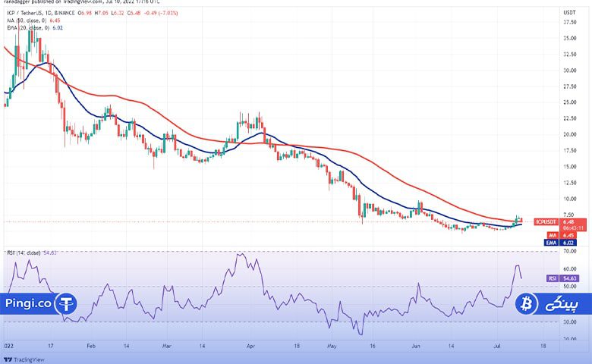
Task: Click the low value L6.32 in the header
Action: (x=118, y=13)
